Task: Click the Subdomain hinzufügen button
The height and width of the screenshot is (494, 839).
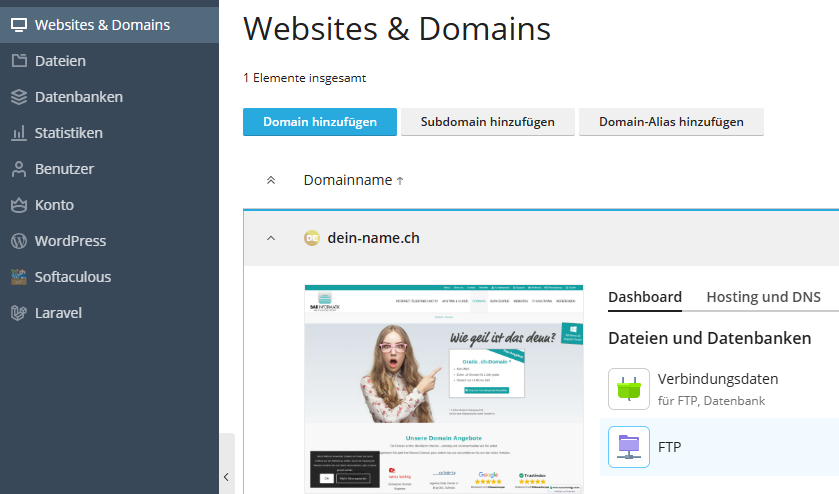Action: tap(487, 122)
